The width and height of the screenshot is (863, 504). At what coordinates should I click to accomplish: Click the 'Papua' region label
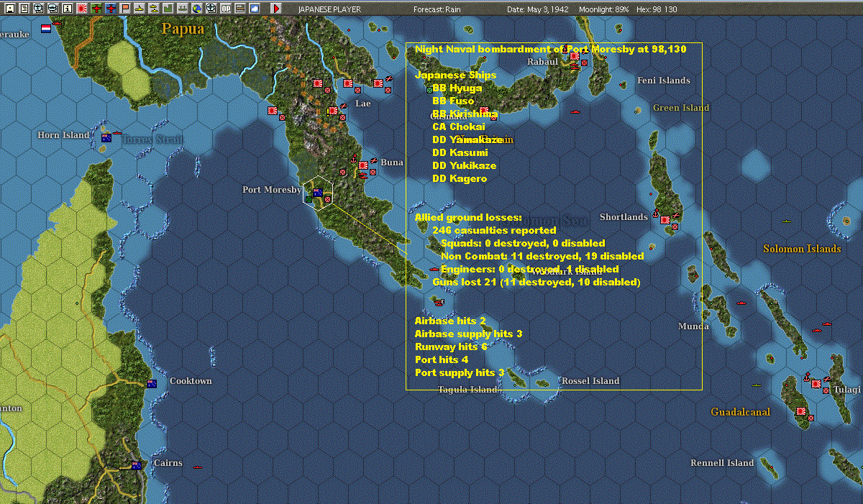pos(183,29)
